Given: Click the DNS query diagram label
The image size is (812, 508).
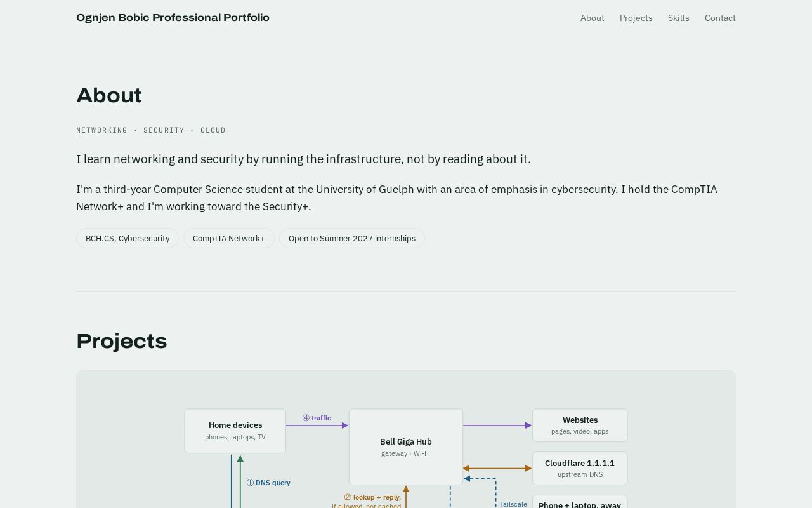Looking at the screenshot, I should [x=268, y=483].
